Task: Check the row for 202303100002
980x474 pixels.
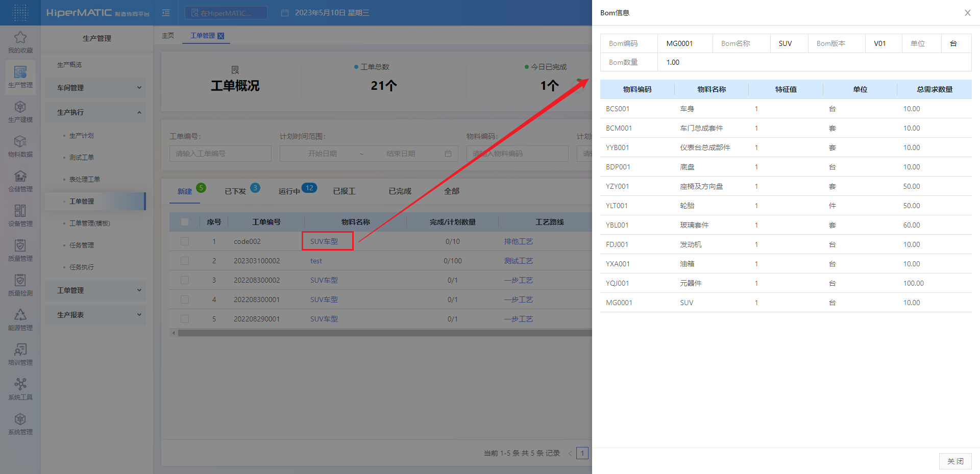Action: (185, 261)
